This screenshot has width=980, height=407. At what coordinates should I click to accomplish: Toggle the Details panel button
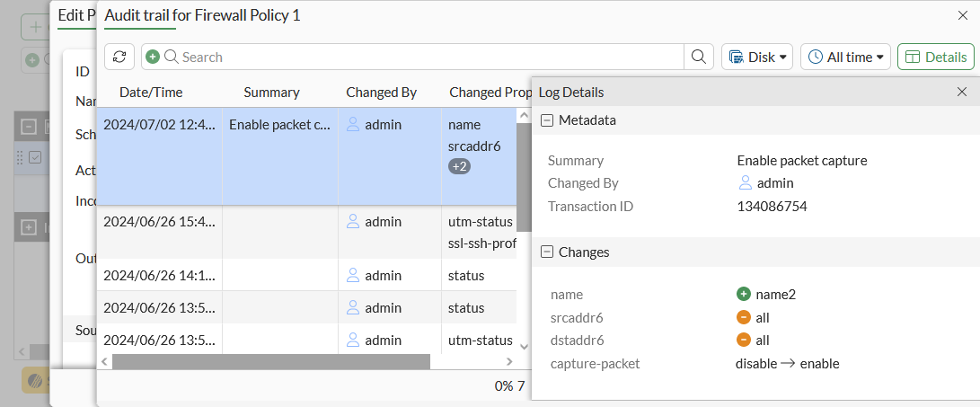[x=935, y=57]
